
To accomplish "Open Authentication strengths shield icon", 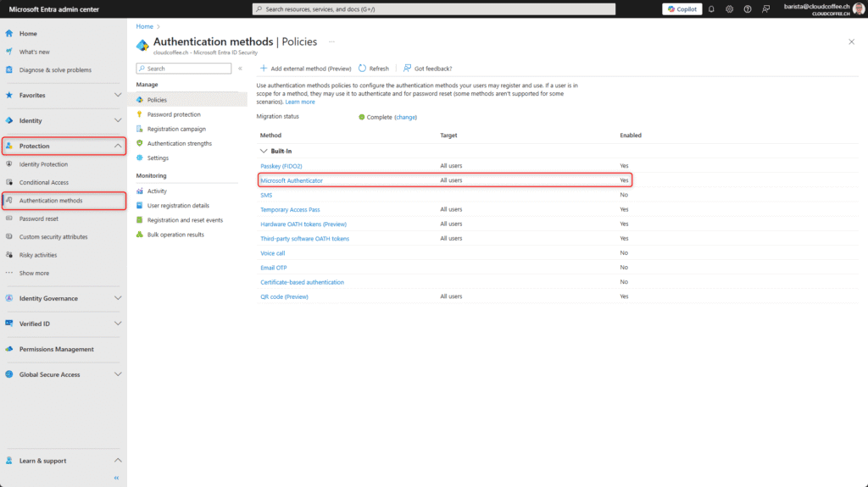I will click(x=140, y=143).
